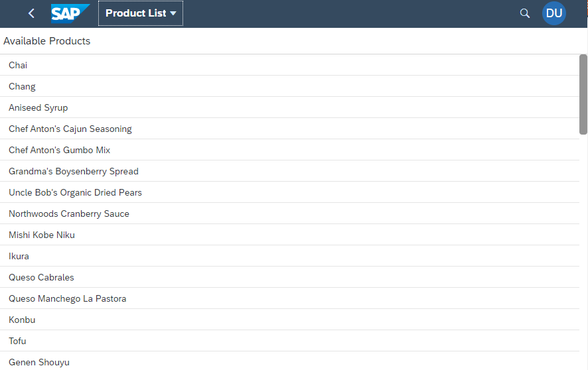
Task: Select Grandma's Boysenberry Spread
Action: click(74, 171)
